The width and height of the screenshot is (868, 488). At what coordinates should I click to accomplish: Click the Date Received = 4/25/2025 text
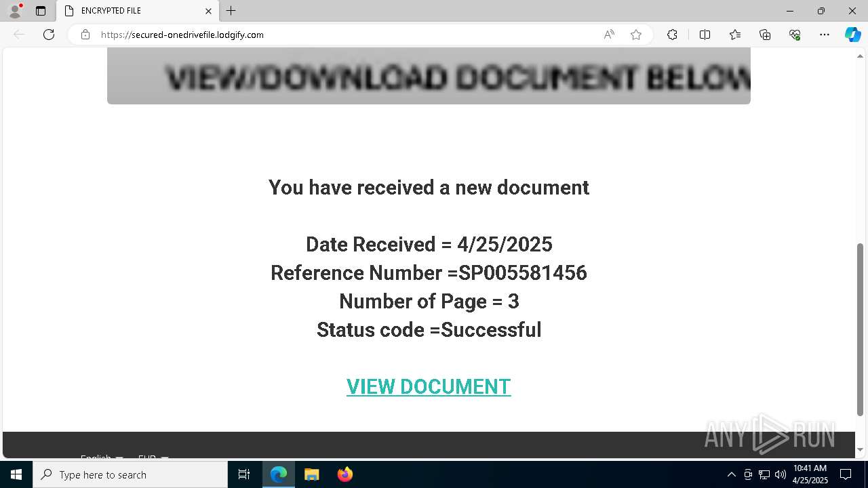[429, 244]
